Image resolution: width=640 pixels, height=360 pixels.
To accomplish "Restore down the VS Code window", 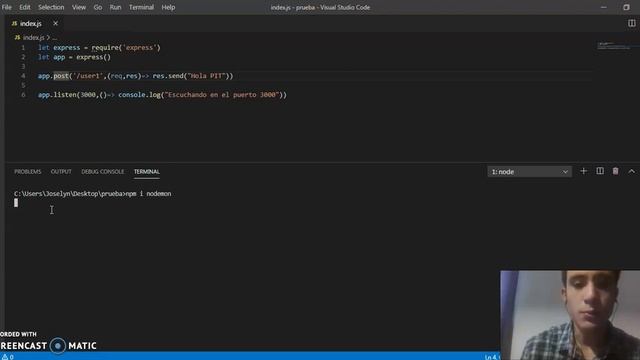I will coord(627,7).
